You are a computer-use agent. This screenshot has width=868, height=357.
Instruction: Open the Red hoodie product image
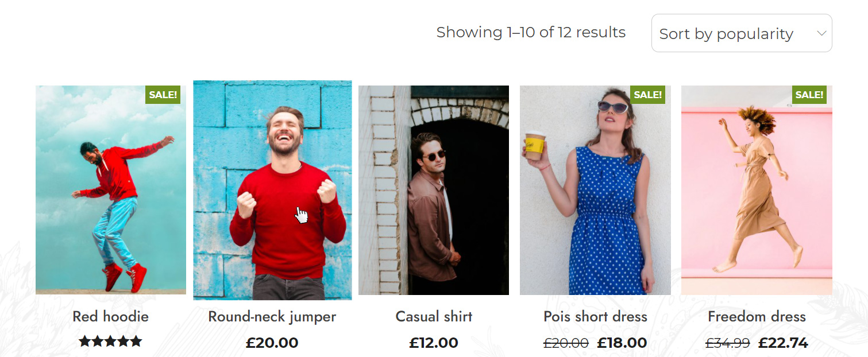tap(111, 190)
